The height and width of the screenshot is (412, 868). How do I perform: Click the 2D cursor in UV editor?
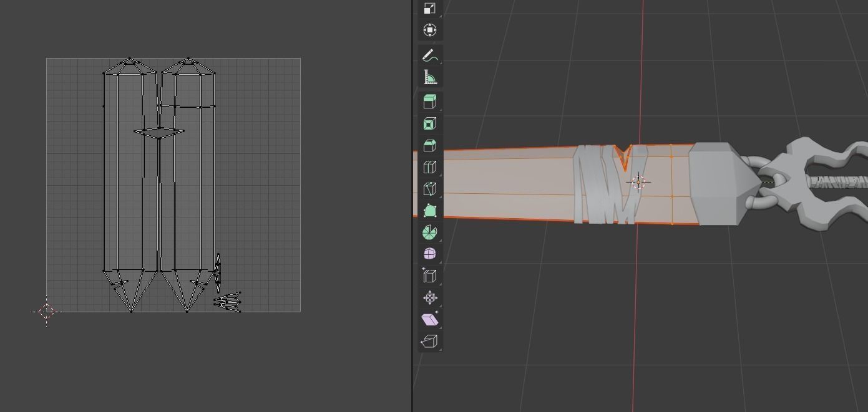point(47,311)
